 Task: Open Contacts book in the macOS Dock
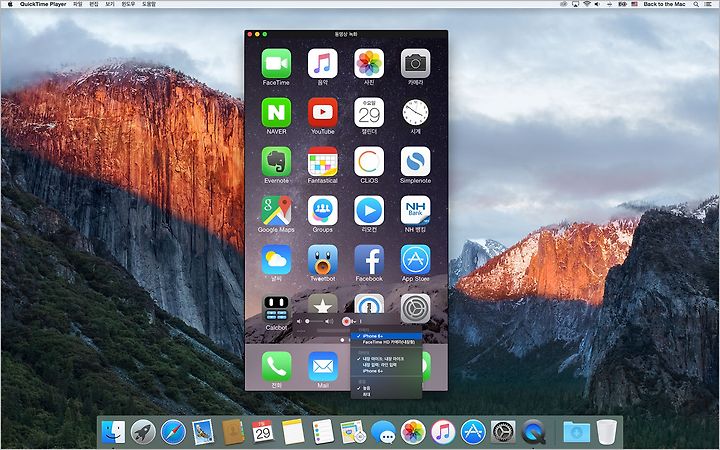click(233, 432)
